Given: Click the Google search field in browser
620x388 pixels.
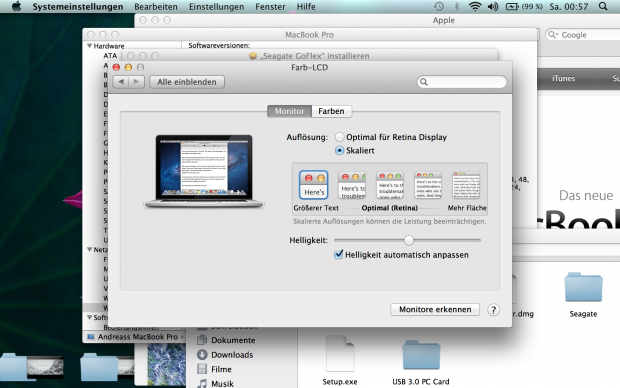Looking at the screenshot, I should [583, 35].
